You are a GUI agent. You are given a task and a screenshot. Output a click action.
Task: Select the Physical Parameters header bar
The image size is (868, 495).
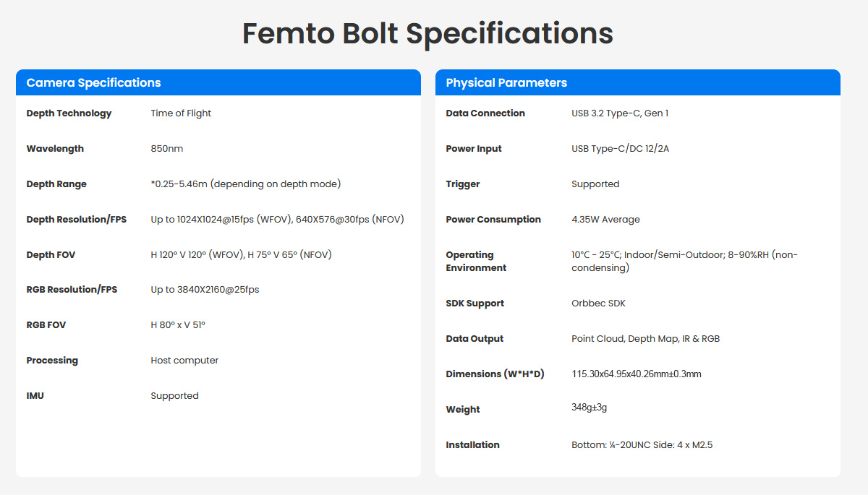[637, 82]
